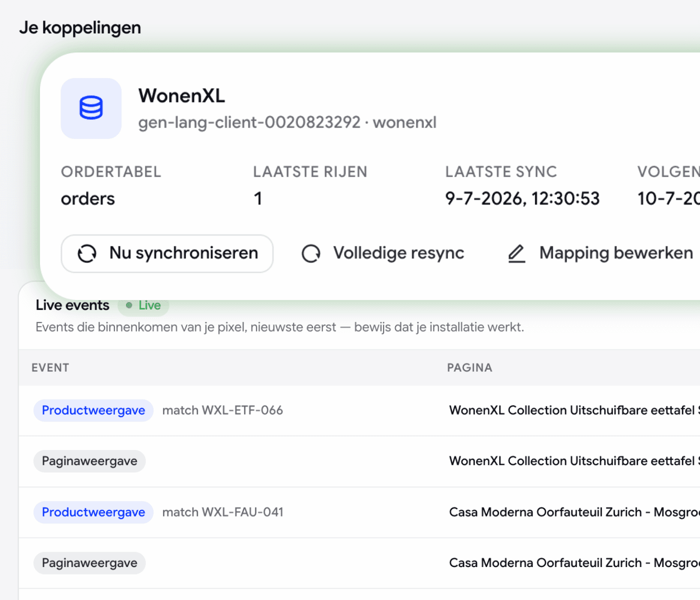Viewport: 700px width, 600px height.
Task: Click the WonenXL database icon
Action: pyautogui.click(x=91, y=108)
